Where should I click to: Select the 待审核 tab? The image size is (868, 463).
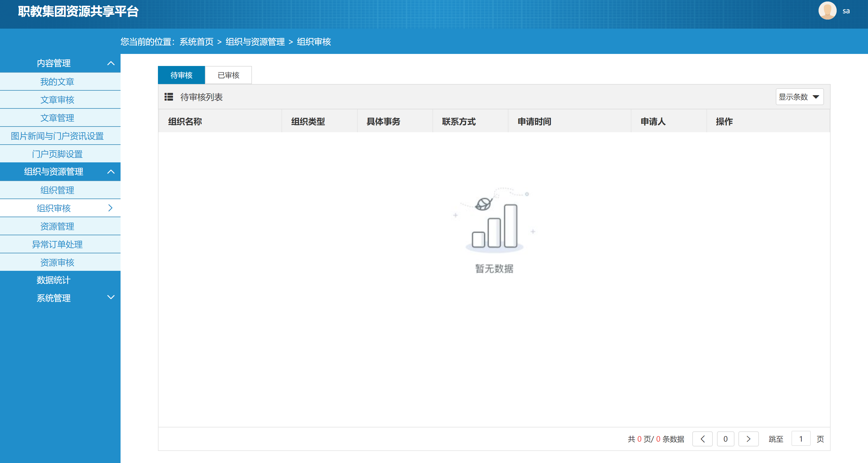[181, 75]
